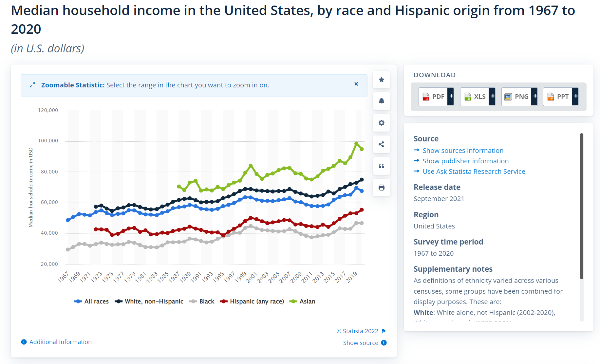The height and width of the screenshot is (364, 600).
Task: Download chart as PNG
Action: point(516,97)
